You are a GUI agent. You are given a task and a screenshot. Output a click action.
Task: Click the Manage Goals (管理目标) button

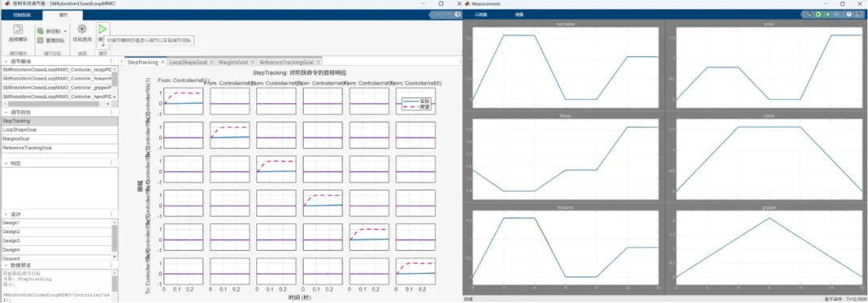(x=51, y=40)
